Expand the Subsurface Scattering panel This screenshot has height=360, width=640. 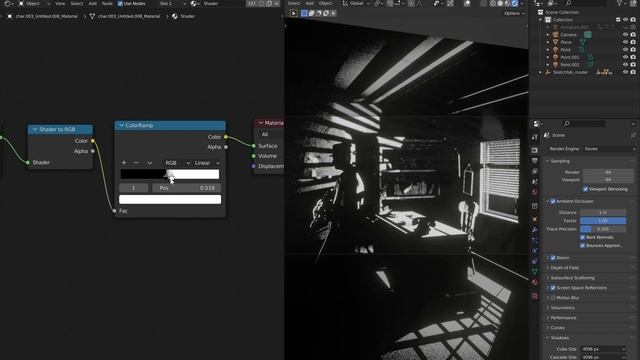(x=572, y=278)
